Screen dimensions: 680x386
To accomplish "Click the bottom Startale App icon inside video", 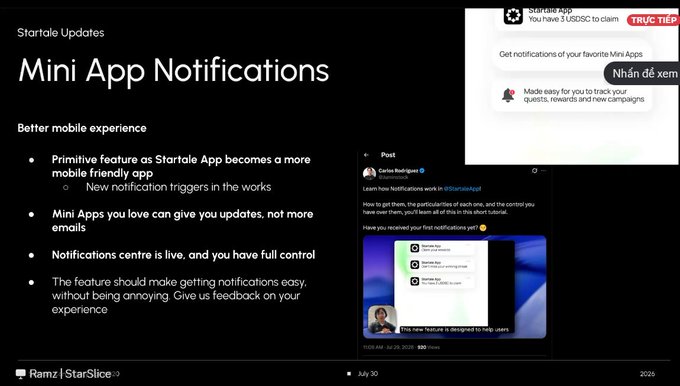I will coord(415,281).
